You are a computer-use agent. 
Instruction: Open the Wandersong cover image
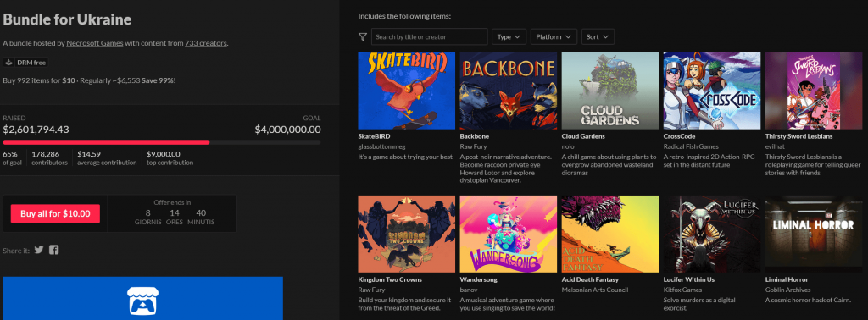coord(509,234)
